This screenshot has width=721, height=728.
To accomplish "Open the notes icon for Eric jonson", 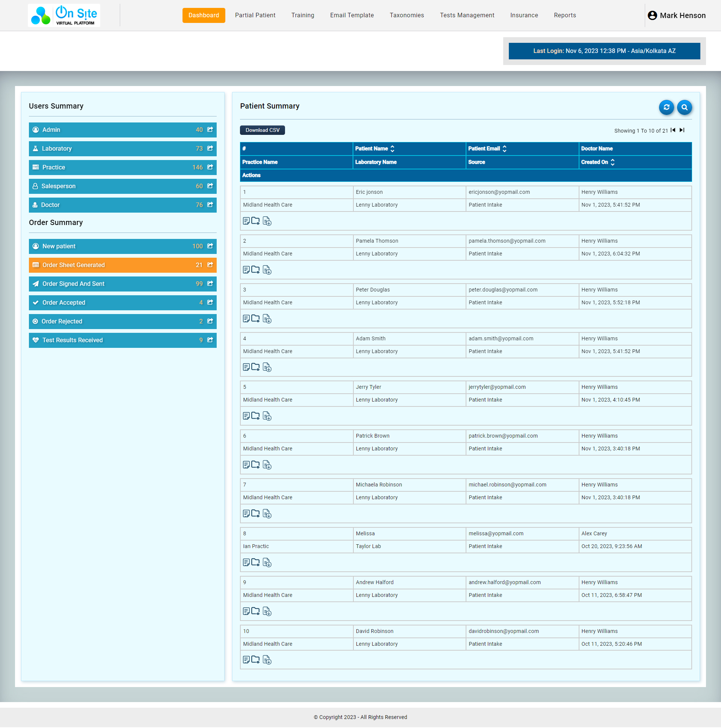I will pos(246,221).
